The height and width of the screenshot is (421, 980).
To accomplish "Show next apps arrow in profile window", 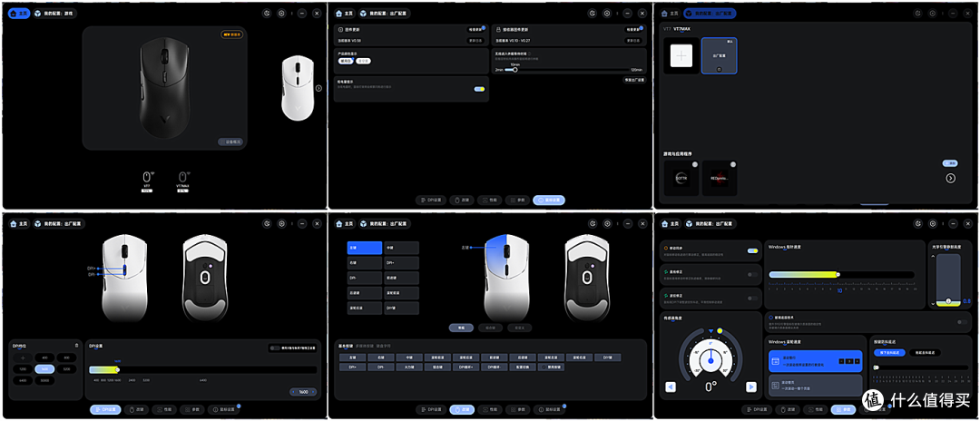I will 950,178.
